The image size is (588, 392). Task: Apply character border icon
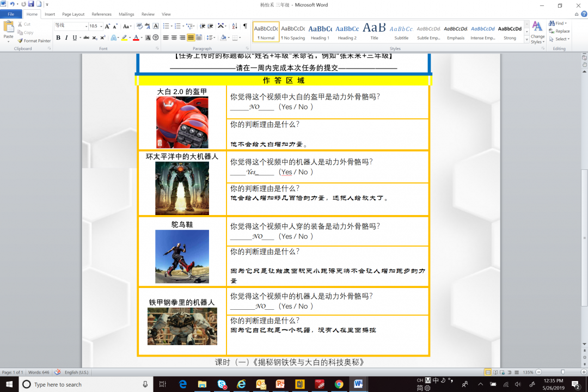(156, 26)
